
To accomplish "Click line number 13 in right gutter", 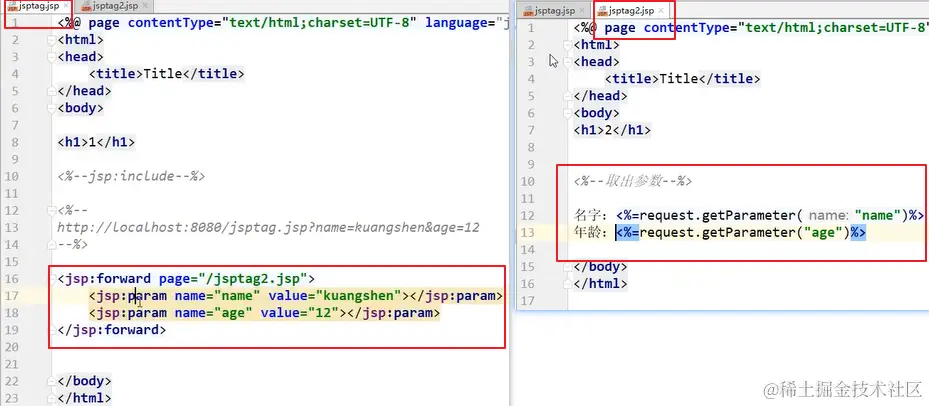I will (528, 233).
